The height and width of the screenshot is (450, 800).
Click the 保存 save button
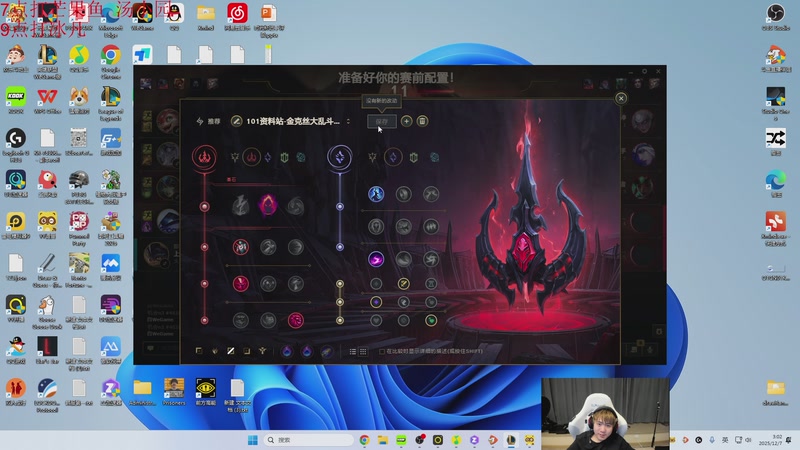pyautogui.click(x=382, y=121)
